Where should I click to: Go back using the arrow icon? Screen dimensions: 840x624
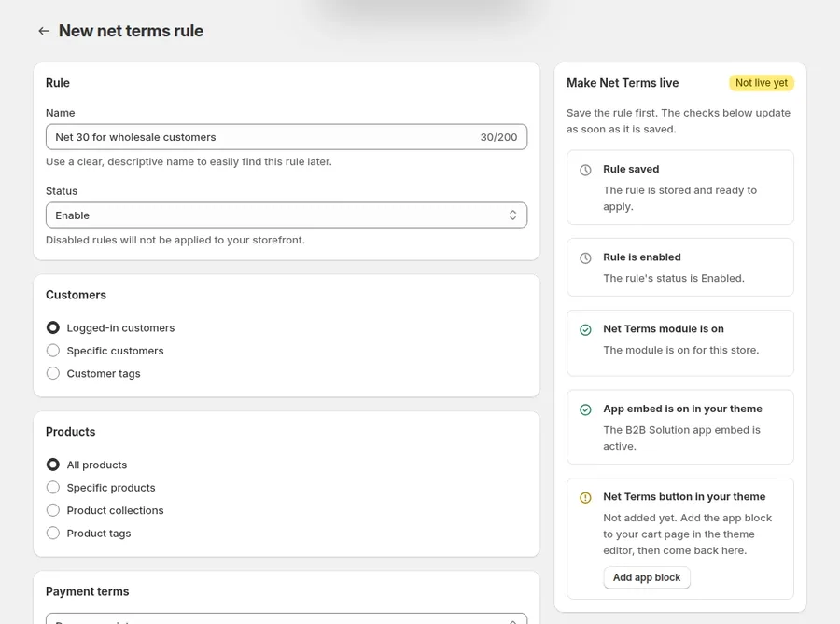click(44, 31)
